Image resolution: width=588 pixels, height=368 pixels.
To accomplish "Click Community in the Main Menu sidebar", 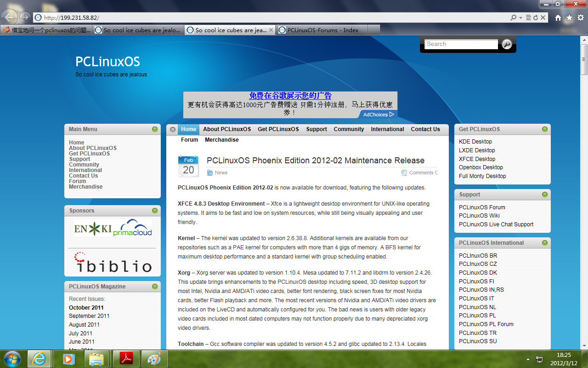I will (x=84, y=165).
